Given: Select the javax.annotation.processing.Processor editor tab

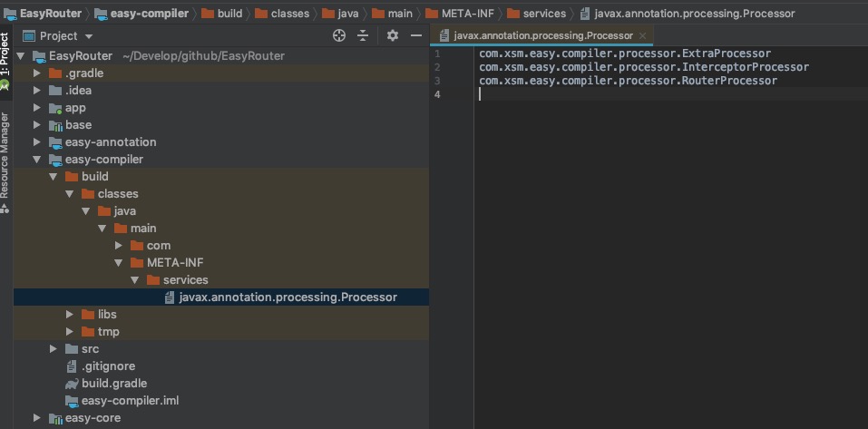Looking at the screenshot, I should click(x=543, y=35).
